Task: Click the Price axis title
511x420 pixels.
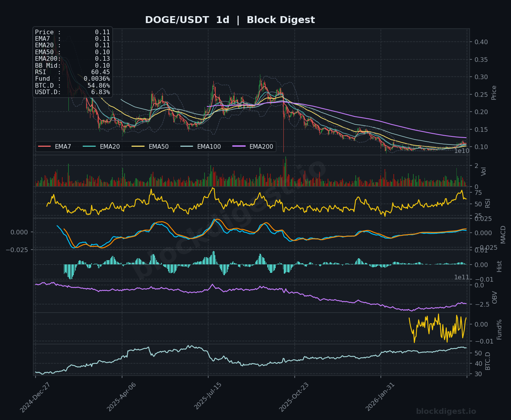Action: click(494, 93)
